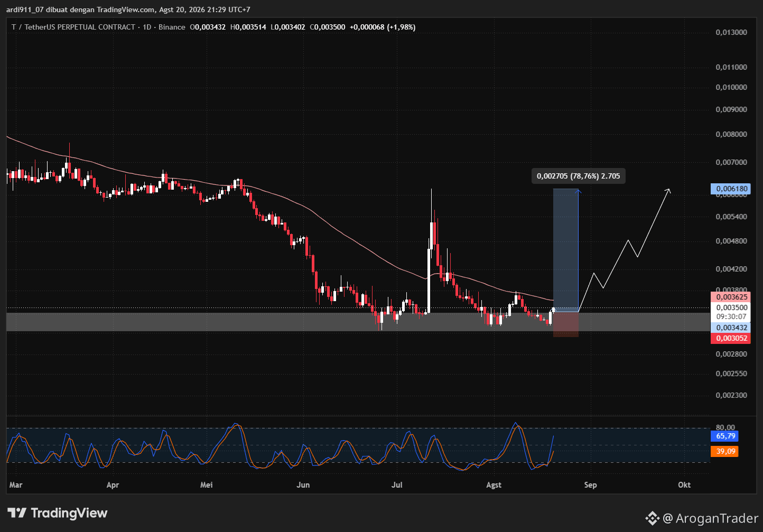
Task: Click the Mar label on the time axis
Action: [16, 485]
